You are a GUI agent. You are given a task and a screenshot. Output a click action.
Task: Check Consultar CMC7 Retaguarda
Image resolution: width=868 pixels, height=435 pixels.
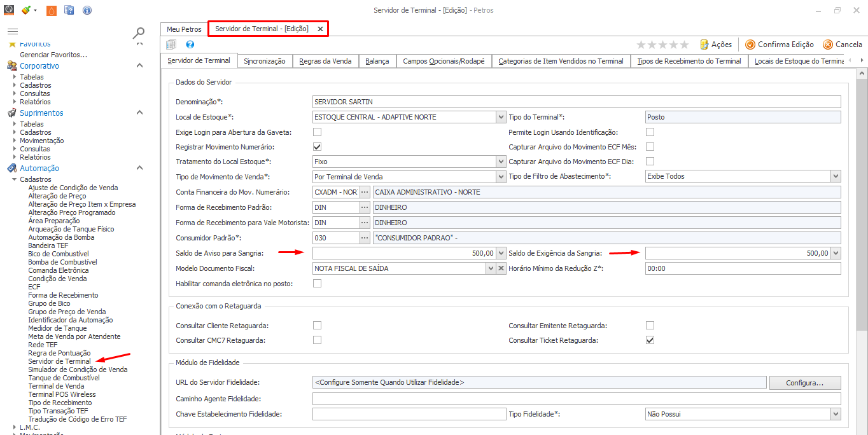click(317, 340)
